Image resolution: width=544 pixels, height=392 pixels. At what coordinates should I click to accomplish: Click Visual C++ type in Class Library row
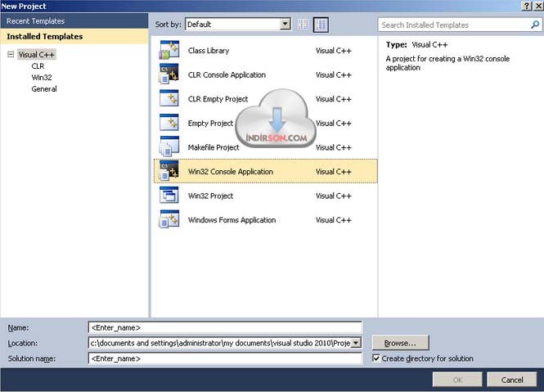click(x=334, y=51)
